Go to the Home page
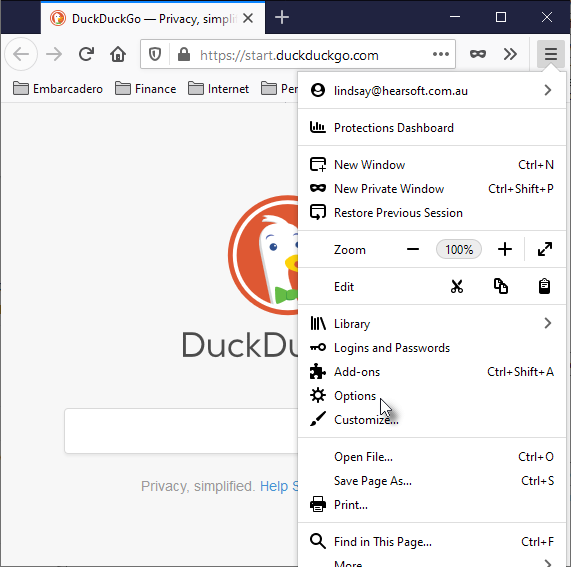This screenshot has width=571, height=567. 118,54
